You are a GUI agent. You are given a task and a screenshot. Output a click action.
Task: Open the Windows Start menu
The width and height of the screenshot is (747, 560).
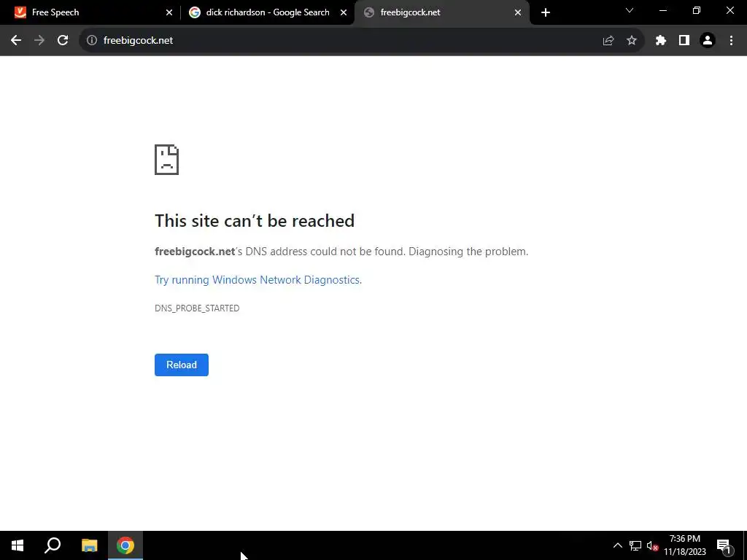(18, 545)
